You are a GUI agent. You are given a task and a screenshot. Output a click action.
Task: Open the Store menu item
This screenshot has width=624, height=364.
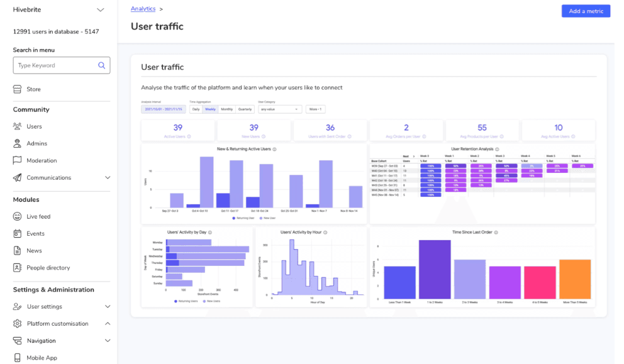pyautogui.click(x=33, y=89)
